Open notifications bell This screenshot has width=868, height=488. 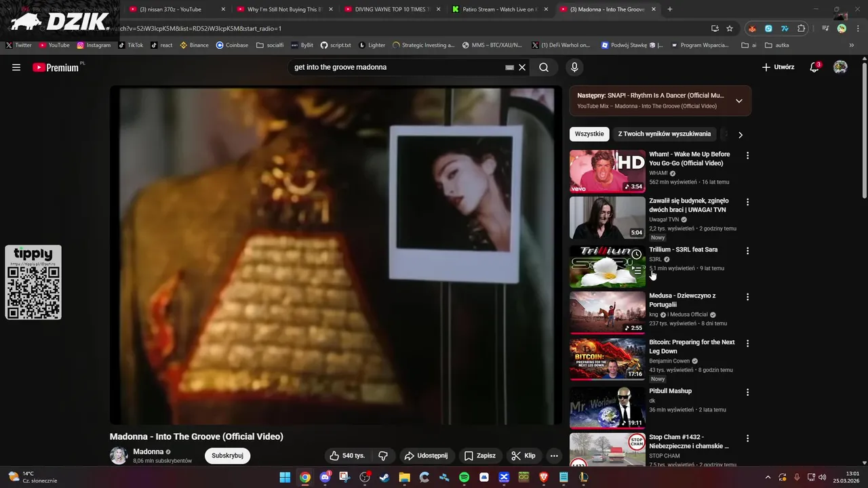(815, 67)
